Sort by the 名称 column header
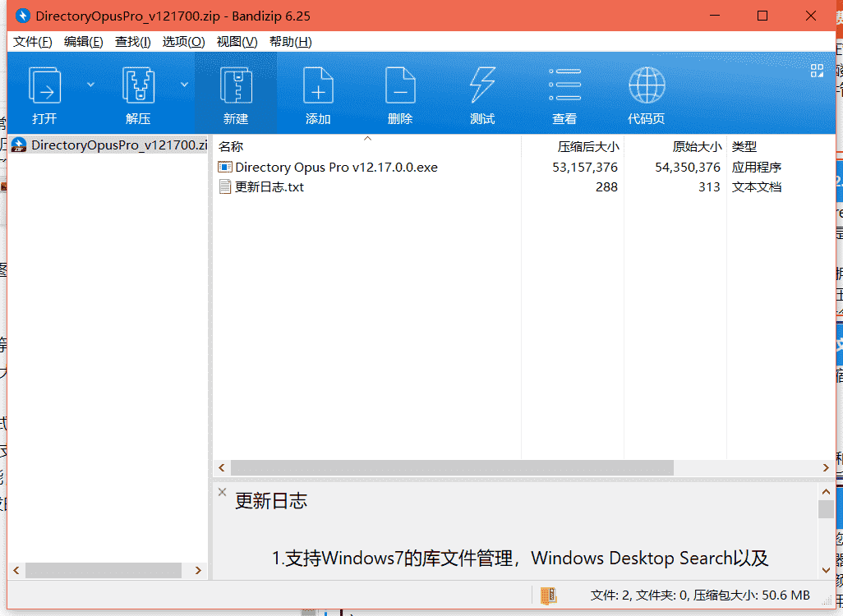The width and height of the screenshot is (843, 616). coord(367,146)
